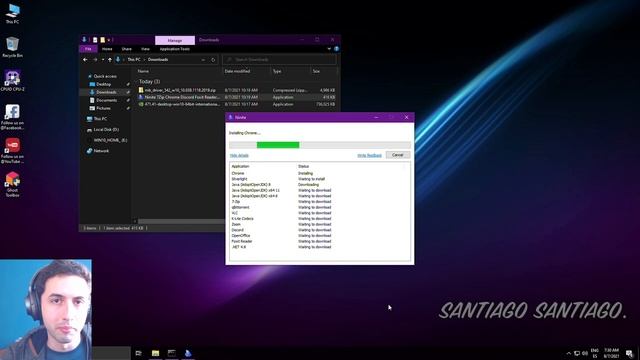The image size is (640, 360).
Task: Click Write feedback link in Ninite
Action: point(369,156)
